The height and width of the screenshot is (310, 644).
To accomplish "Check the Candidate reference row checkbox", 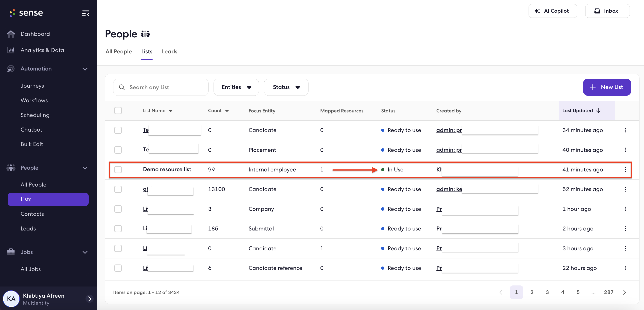I will (118, 268).
